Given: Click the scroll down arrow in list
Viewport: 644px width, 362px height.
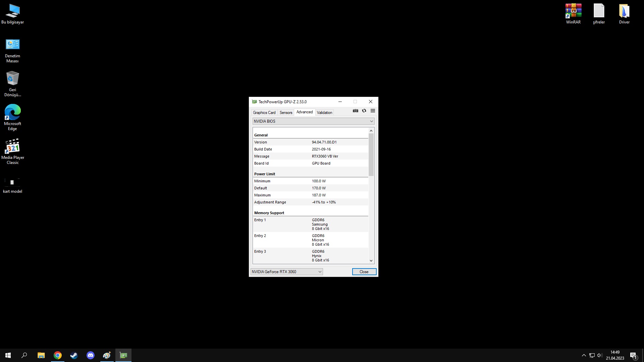Looking at the screenshot, I should 371,260.
